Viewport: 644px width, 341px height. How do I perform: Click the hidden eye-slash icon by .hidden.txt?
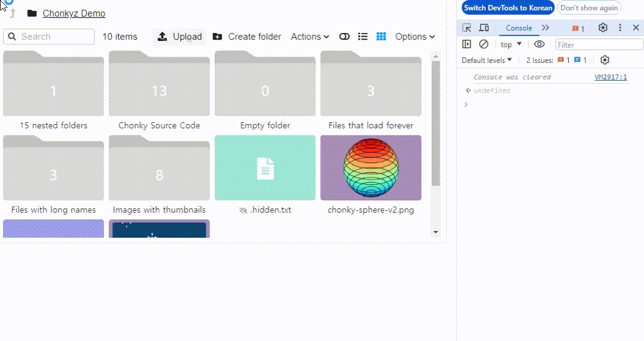click(x=243, y=210)
